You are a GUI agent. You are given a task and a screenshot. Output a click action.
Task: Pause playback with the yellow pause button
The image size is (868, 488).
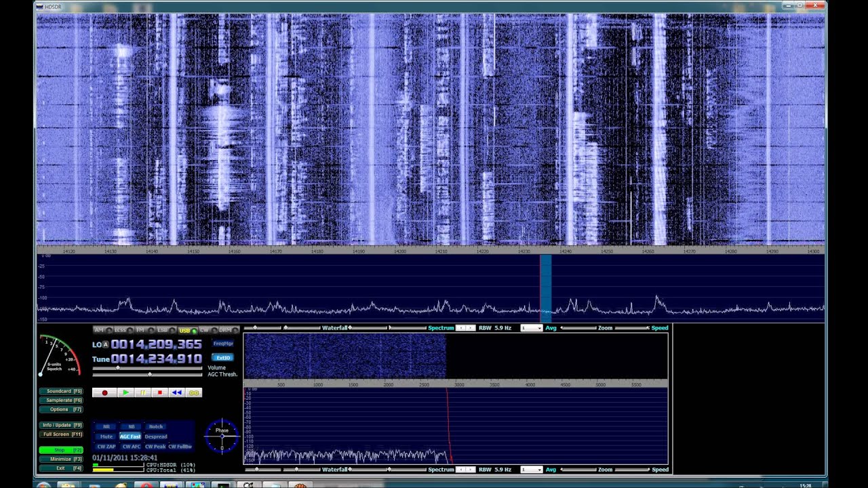click(x=143, y=392)
